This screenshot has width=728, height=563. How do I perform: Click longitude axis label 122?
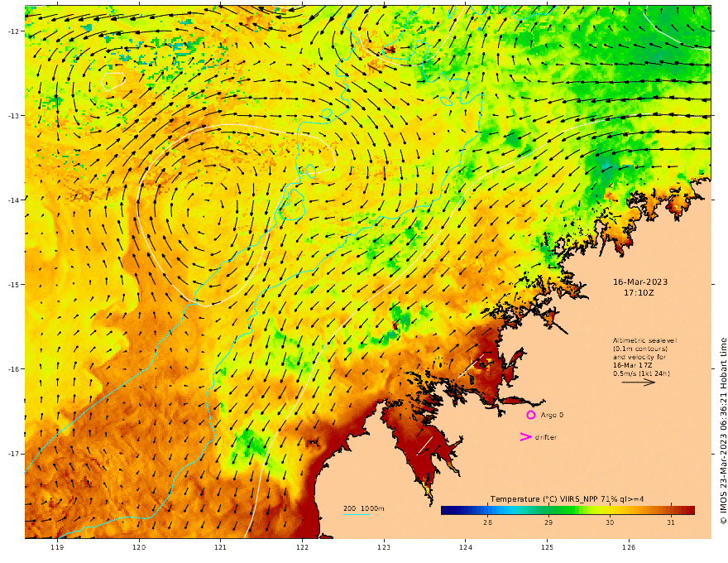point(302,547)
